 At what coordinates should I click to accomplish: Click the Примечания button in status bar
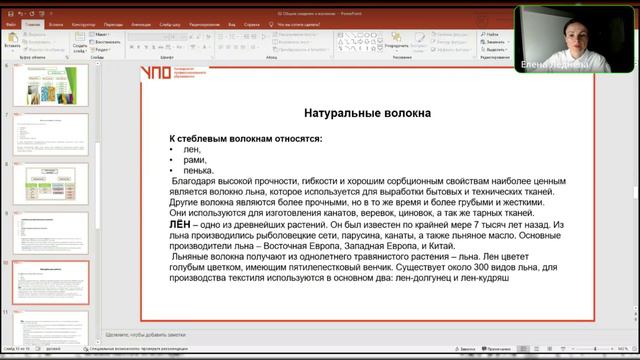(496, 349)
